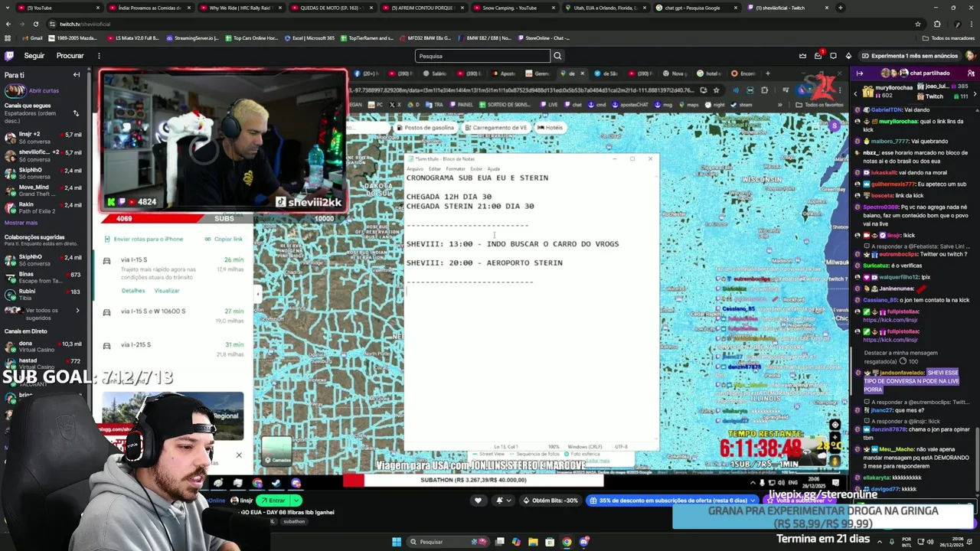Screen dimensions: 980x551
Task: Open the Twitch notifications inbox
Action: pyautogui.click(x=818, y=56)
